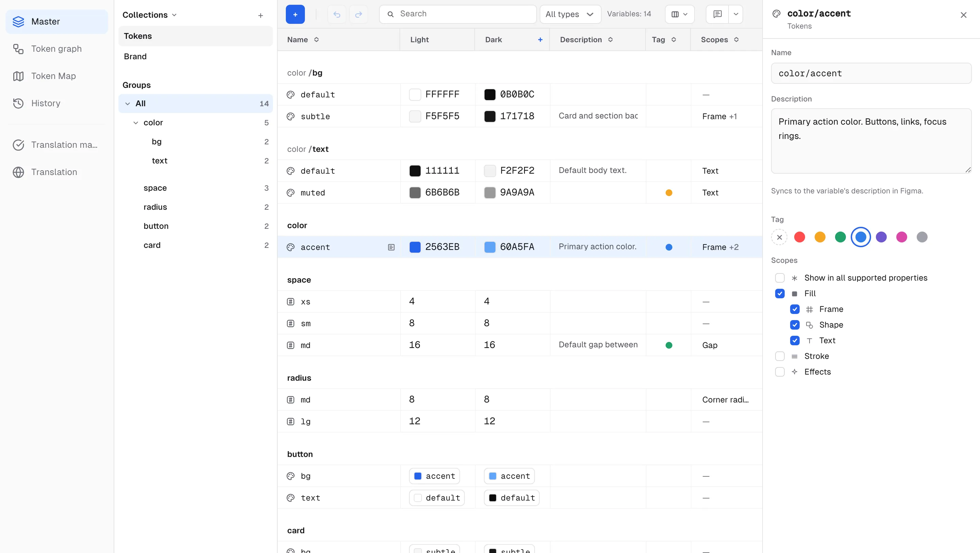Open the History page
Viewport: 980px width, 553px height.
tap(56, 103)
